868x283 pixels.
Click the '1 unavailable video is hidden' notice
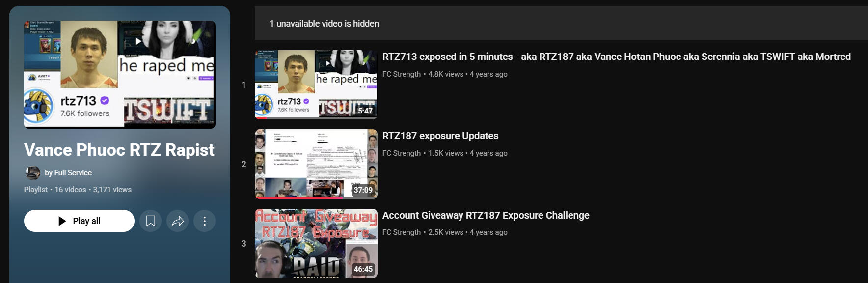coord(324,24)
